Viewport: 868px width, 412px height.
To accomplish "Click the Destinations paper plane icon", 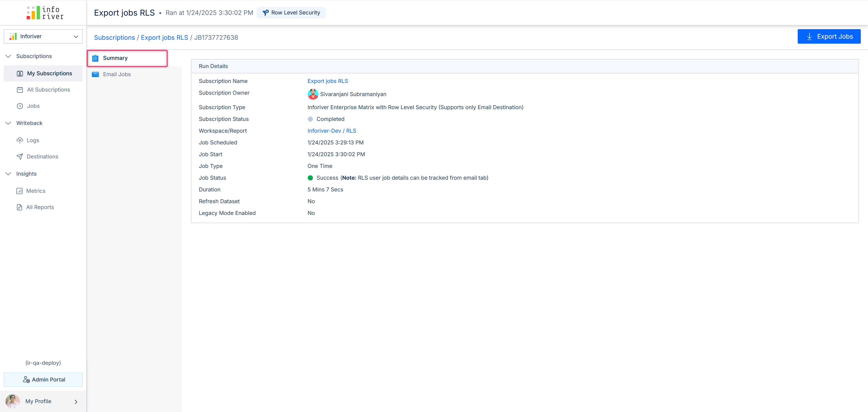I will pos(20,156).
